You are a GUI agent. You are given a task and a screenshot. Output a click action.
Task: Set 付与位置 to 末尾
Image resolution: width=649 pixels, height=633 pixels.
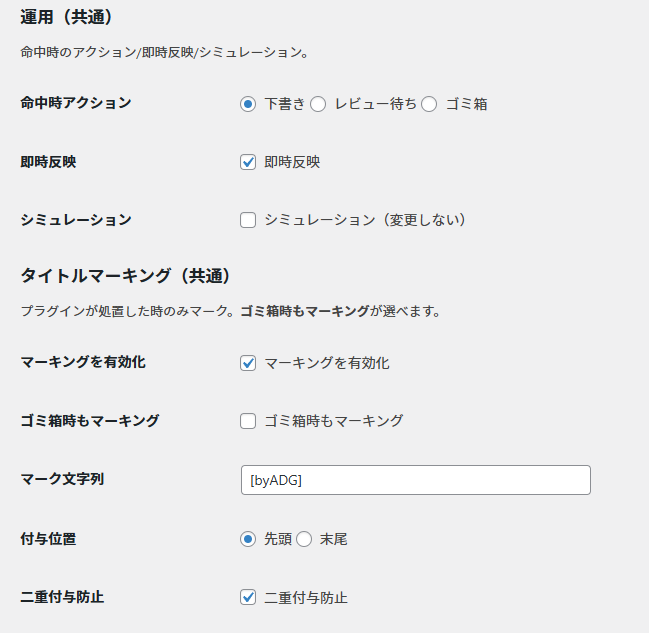[304, 539]
